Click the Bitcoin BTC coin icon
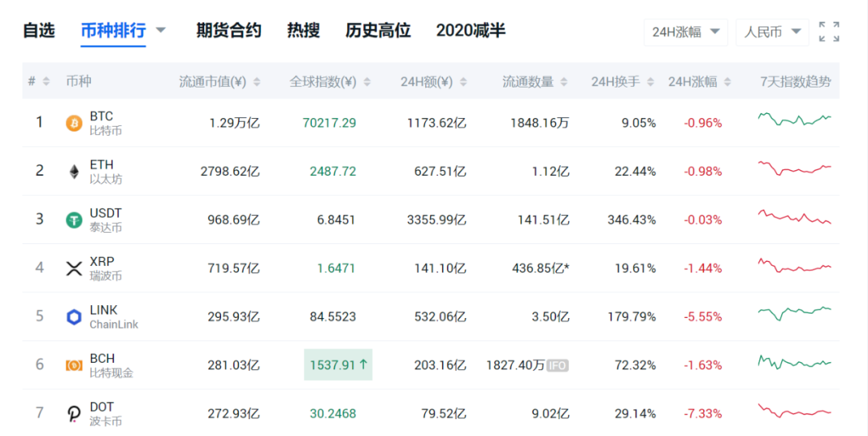The image size is (868, 436). coord(74,123)
